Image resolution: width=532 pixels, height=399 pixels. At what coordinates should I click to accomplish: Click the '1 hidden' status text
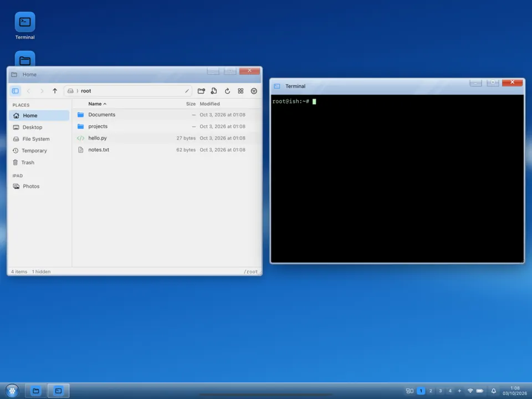point(41,272)
